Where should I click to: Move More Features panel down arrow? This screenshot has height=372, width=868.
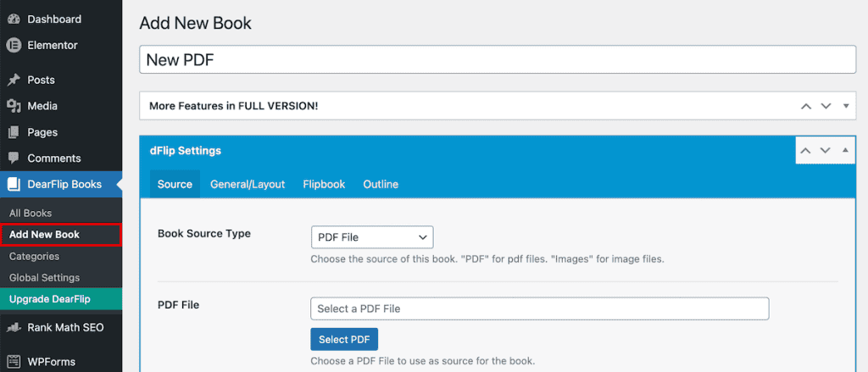click(x=826, y=106)
